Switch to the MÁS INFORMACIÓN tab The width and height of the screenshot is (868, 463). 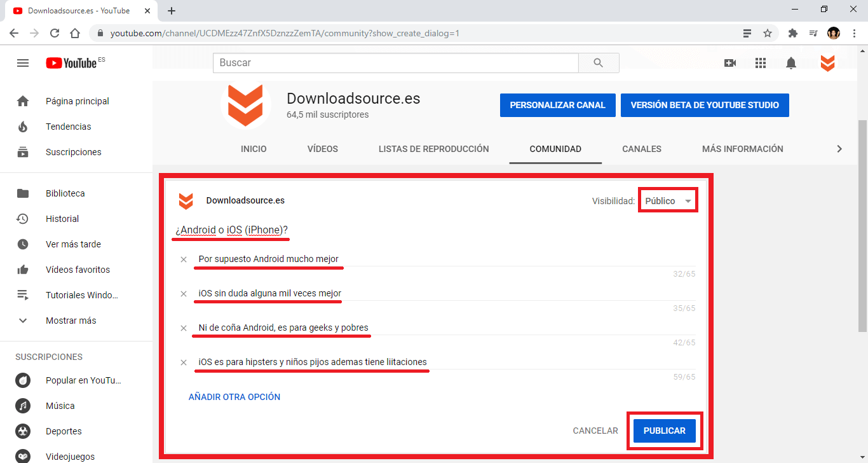743,149
